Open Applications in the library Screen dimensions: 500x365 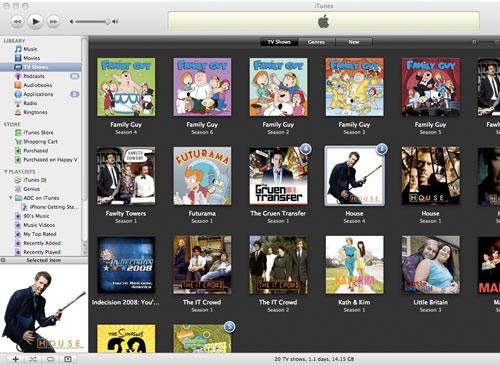coord(38,94)
